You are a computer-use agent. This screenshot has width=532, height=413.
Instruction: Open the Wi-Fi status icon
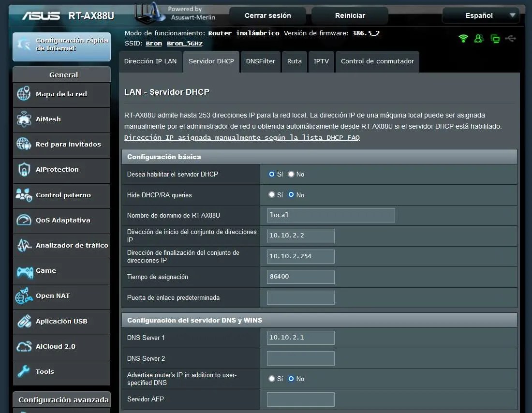click(463, 38)
